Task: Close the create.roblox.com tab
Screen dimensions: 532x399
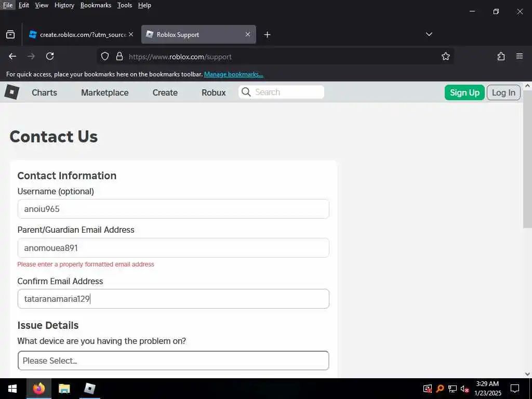Action: [131, 35]
